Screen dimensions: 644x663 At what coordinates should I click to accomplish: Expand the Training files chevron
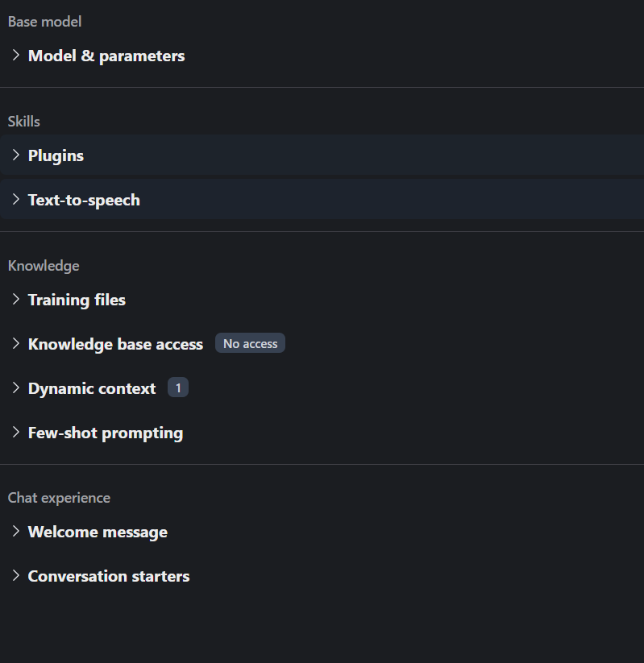click(x=15, y=300)
